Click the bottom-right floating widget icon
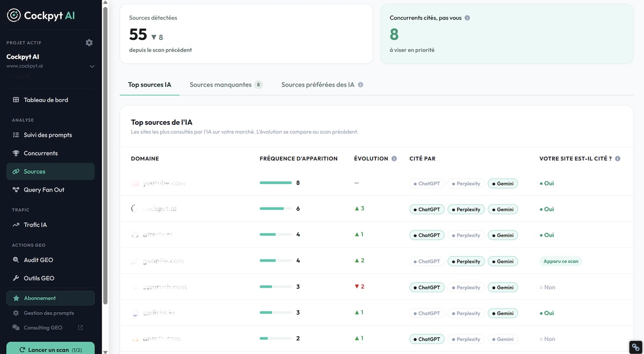The width and height of the screenshot is (644, 354). (x=635, y=347)
